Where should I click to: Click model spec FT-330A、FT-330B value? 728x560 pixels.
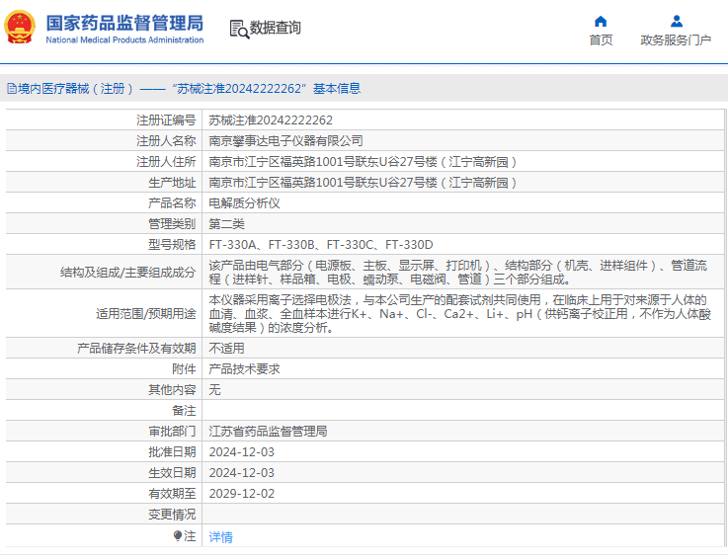[x=321, y=244]
